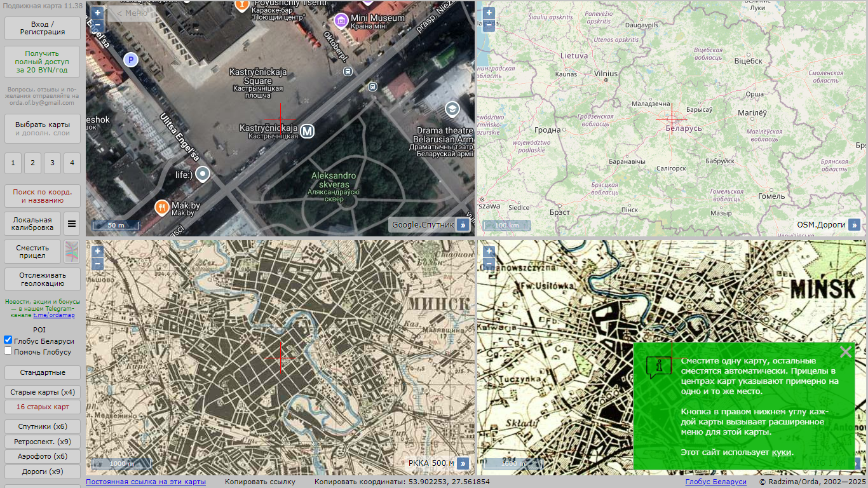Click the < Меню button on satellite map
Viewport: 868px width, 488px height.
132,13
